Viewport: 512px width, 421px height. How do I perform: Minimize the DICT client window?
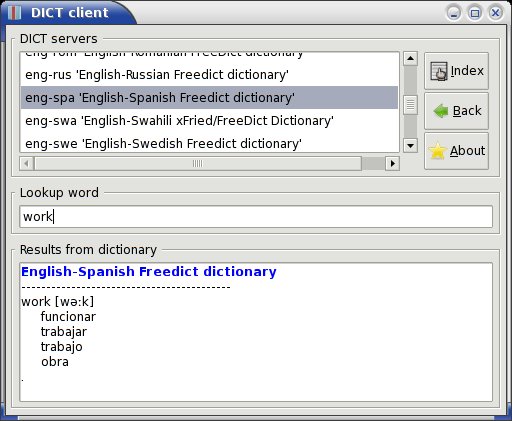click(x=454, y=13)
